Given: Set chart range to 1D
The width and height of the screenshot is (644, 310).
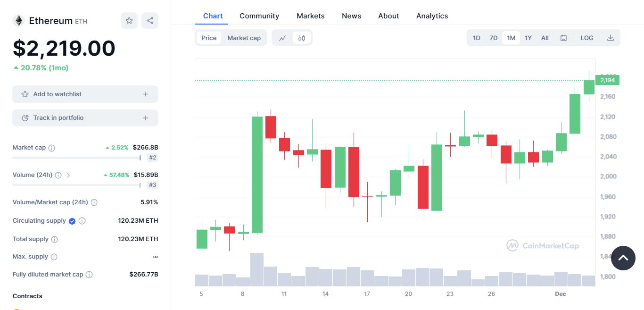Looking at the screenshot, I should point(477,38).
